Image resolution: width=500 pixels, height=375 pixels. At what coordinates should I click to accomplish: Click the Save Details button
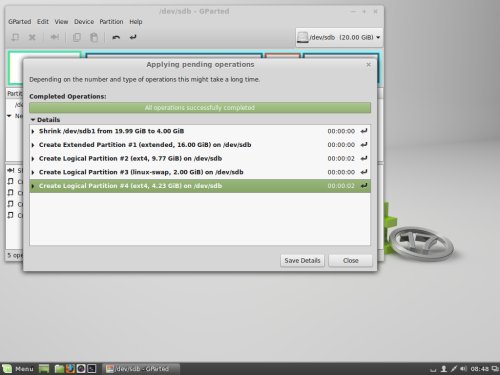pyautogui.click(x=302, y=260)
